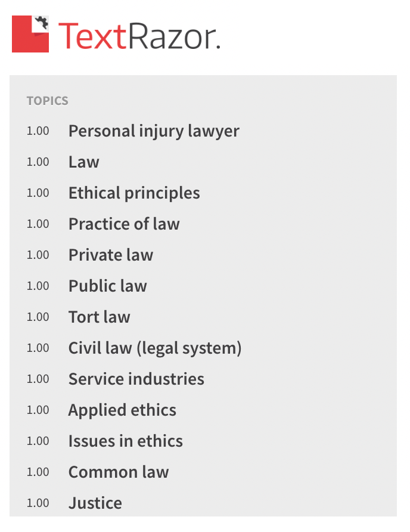Select the 'Tort law' topic
Image resolution: width=410 pixels, height=532 pixels.
99,317
